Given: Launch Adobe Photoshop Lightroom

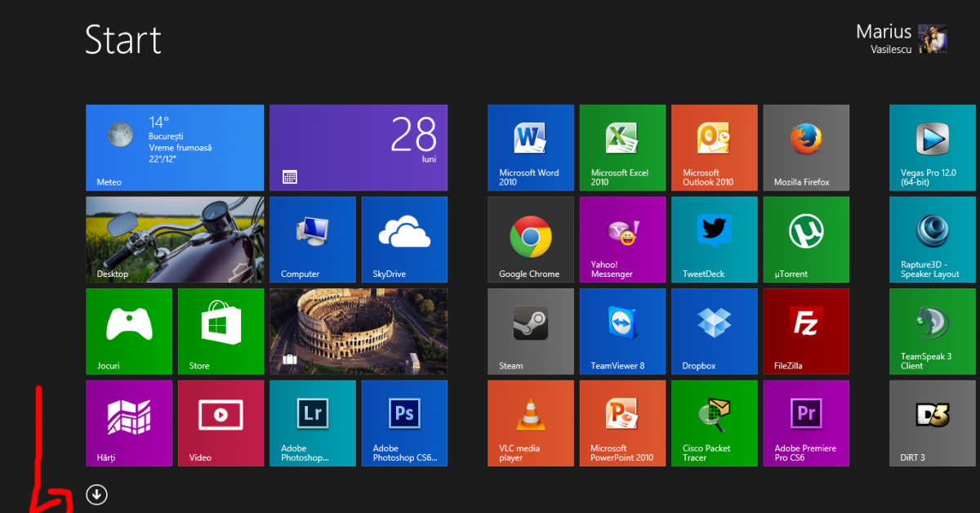Looking at the screenshot, I should click(313, 423).
